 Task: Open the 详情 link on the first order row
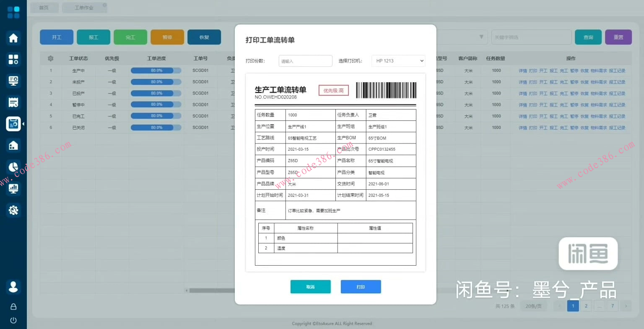pyautogui.click(x=523, y=70)
